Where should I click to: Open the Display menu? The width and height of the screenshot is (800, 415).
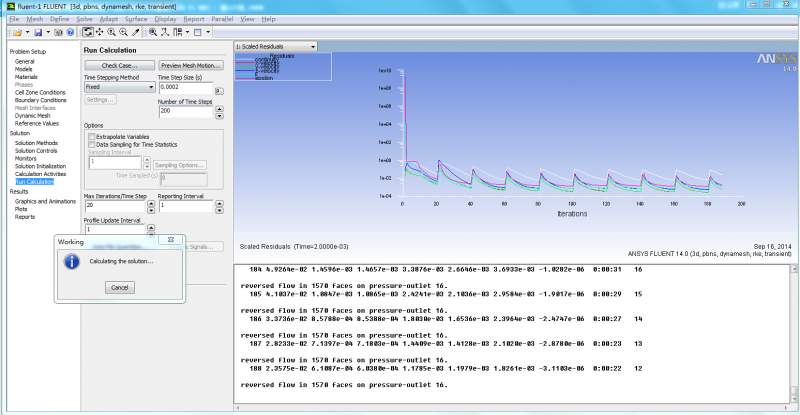[165, 19]
